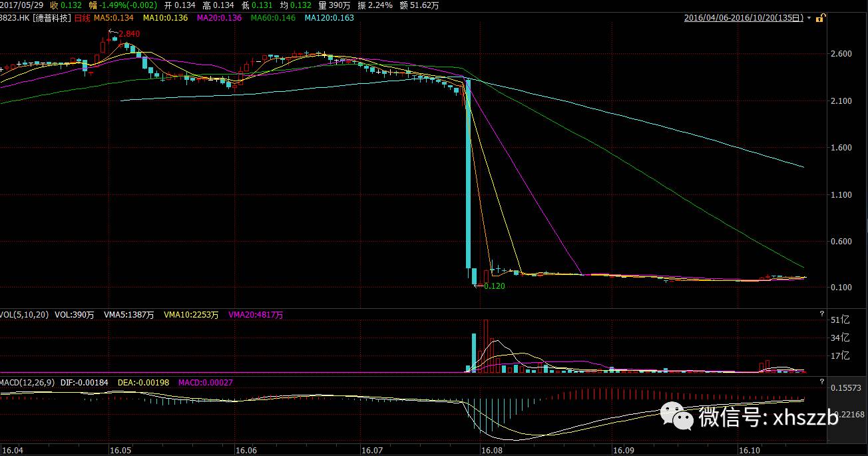Click the 高 0.134 high price value

point(218,5)
